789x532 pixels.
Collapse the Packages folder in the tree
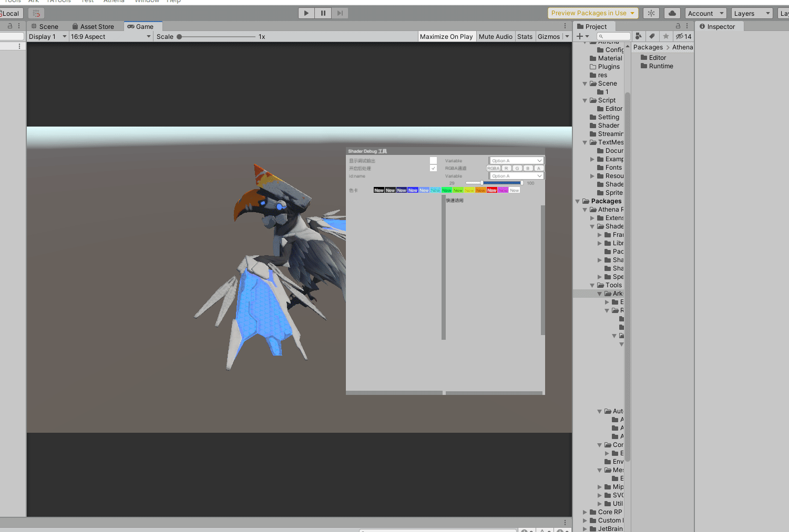[578, 201]
